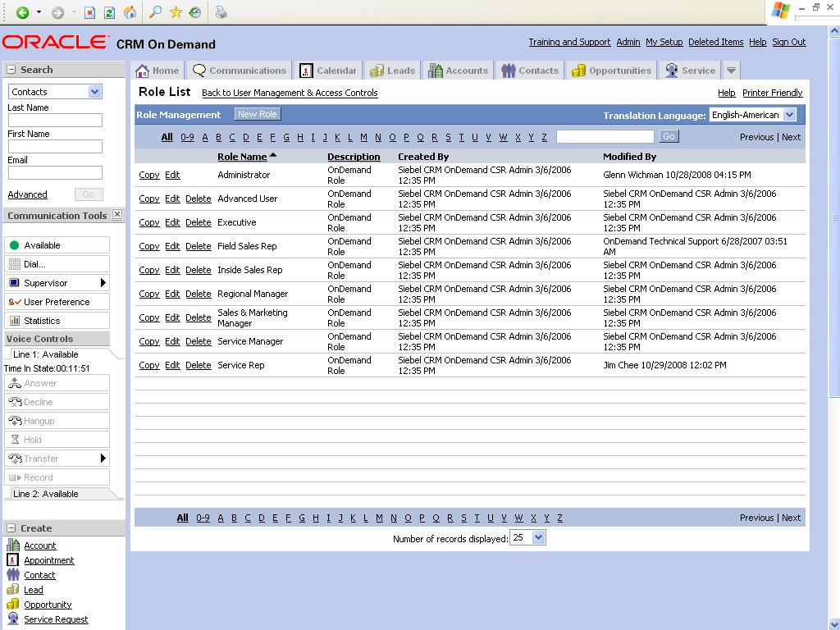840x630 pixels.
Task: Click the Advanced search link
Action: (x=27, y=194)
